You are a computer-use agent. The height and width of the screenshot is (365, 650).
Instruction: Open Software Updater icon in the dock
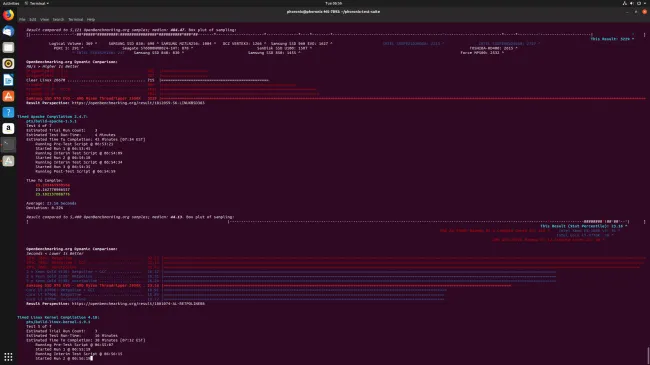click(8, 161)
